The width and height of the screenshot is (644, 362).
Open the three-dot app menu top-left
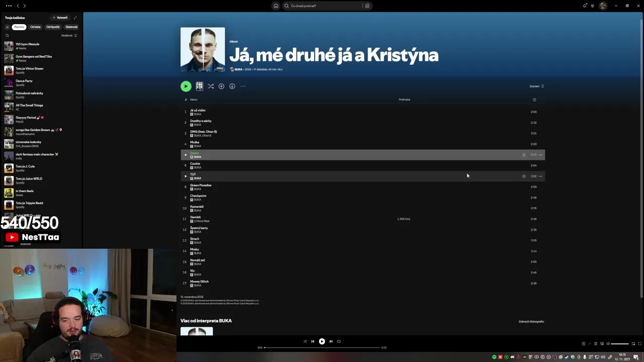click(8, 6)
